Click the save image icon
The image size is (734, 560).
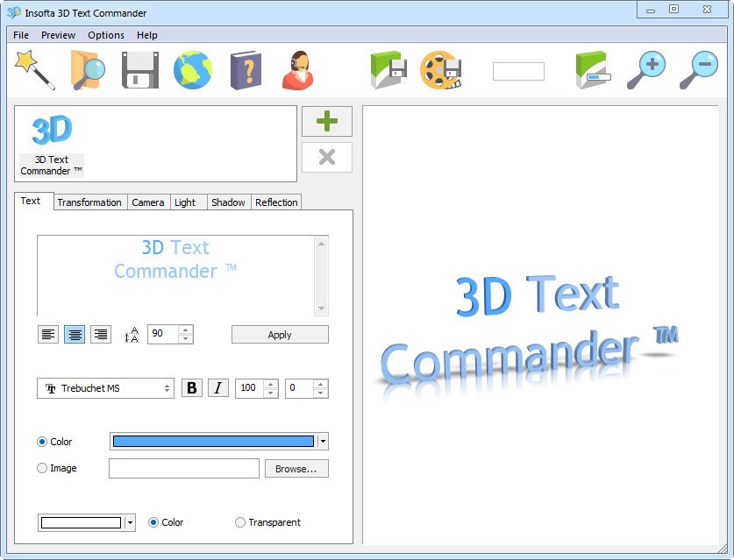point(388,70)
